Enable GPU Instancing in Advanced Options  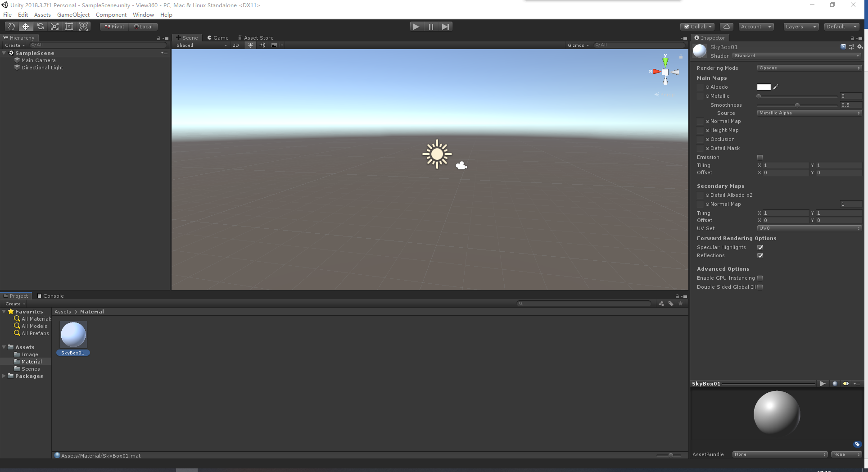[x=760, y=278]
